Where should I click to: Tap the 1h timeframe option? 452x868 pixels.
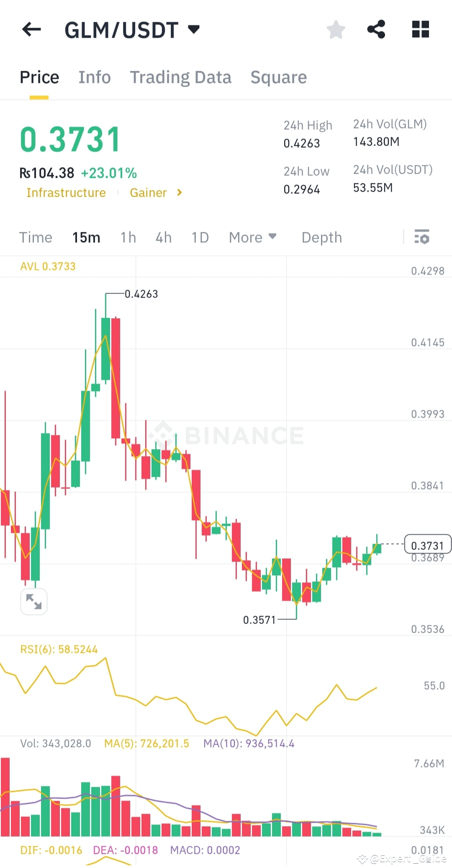pos(128,237)
